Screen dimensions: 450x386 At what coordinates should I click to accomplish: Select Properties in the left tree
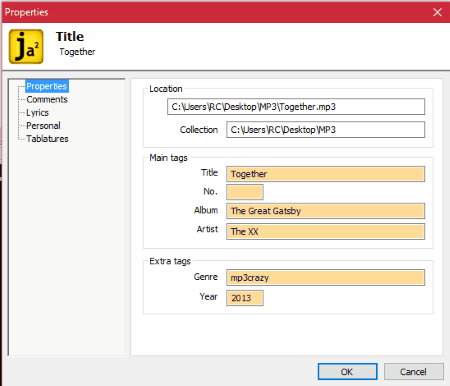pyautogui.click(x=47, y=86)
